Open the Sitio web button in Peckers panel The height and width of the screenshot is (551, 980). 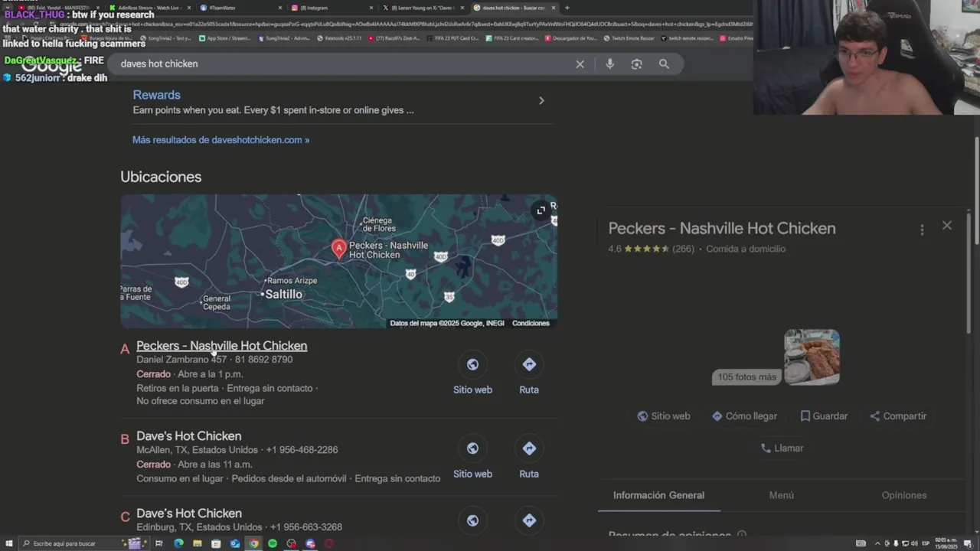(x=664, y=416)
